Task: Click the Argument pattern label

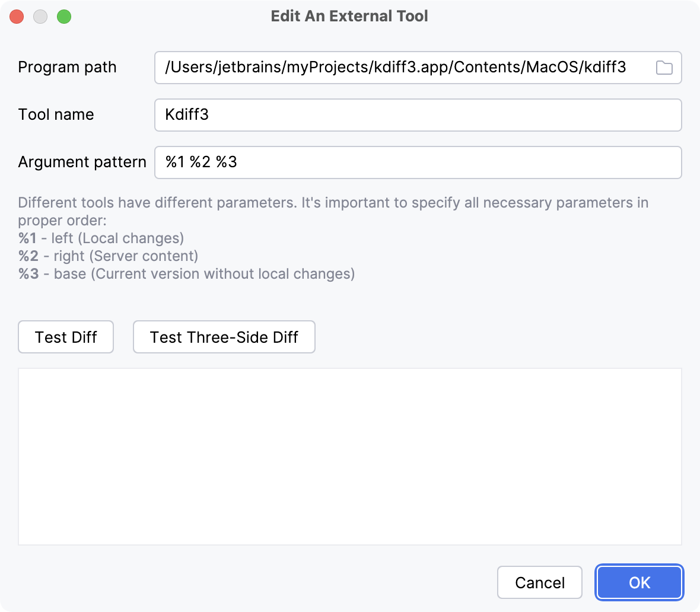Action: [81, 162]
